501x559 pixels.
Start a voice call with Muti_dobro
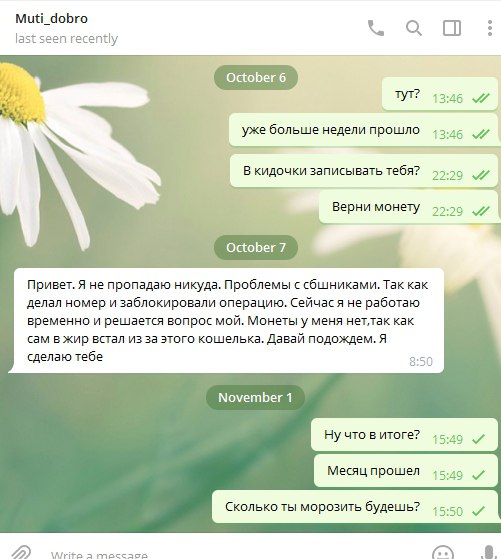click(376, 28)
